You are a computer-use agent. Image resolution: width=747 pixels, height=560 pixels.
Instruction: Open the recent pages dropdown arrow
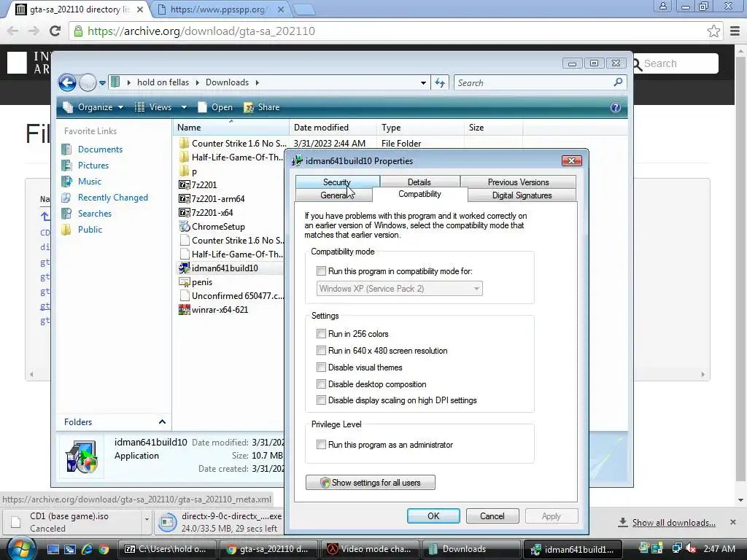[x=102, y=83]
